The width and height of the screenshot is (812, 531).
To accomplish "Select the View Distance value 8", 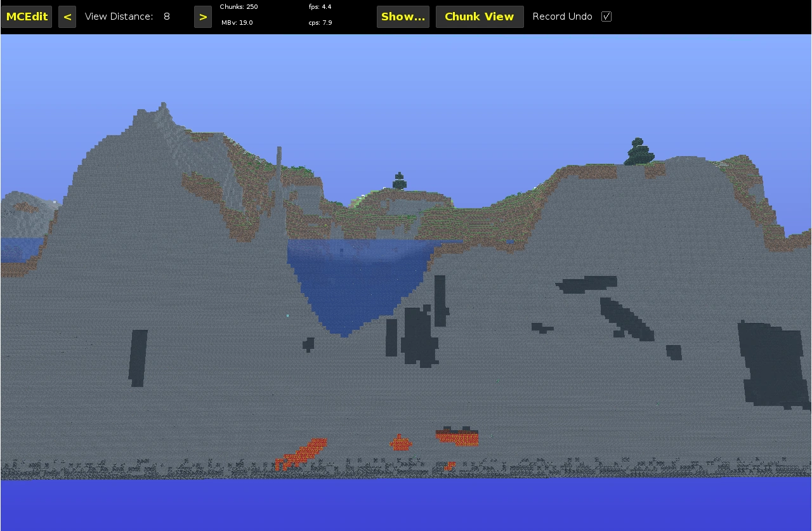I will (x=167, y=16).
